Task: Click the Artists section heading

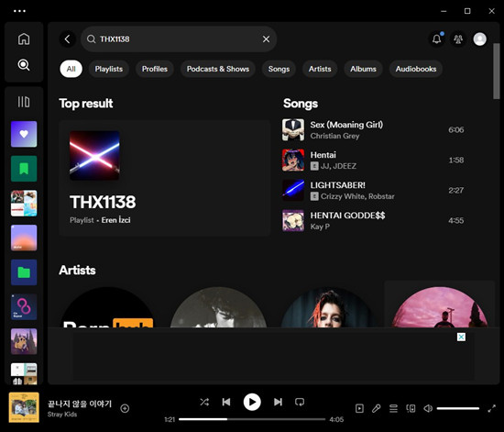Action: pos(78,271)
